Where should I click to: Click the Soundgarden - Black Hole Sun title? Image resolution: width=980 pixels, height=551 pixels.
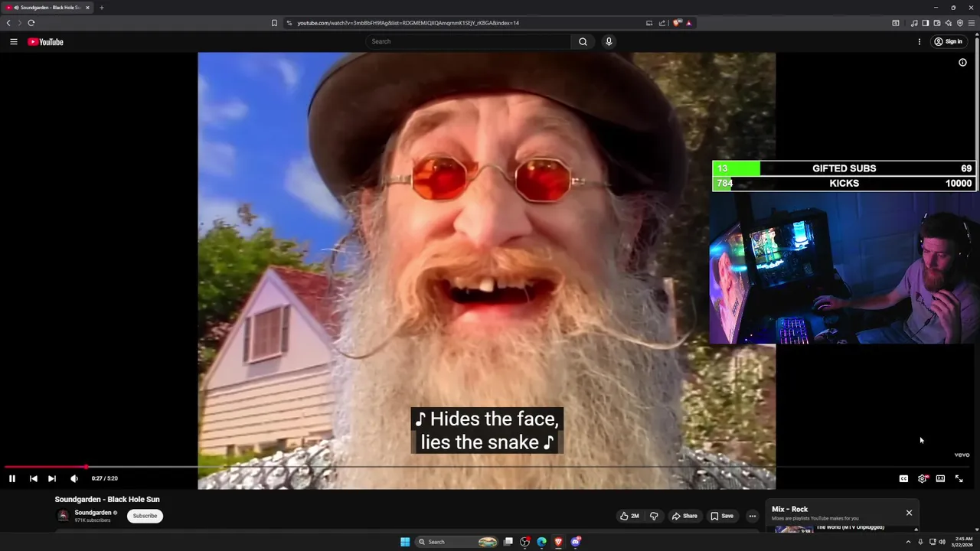(107, 499)
